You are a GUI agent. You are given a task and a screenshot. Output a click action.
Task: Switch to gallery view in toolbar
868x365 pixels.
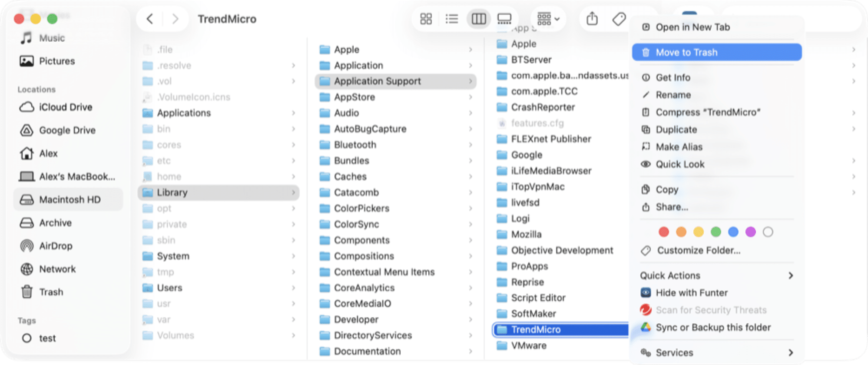tap(504, 19)
